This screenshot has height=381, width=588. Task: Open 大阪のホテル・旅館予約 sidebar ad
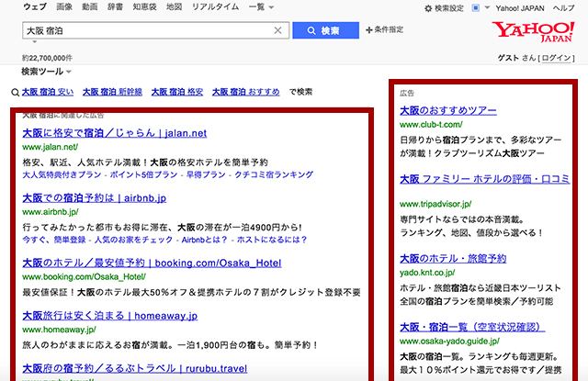(x=453, y=259)
